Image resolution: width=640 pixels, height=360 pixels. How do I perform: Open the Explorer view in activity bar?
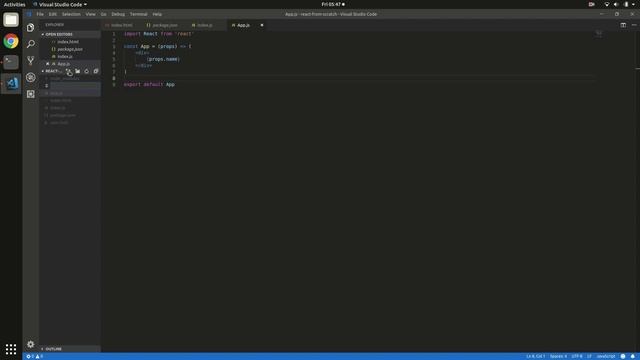click(x=31, y=27)
